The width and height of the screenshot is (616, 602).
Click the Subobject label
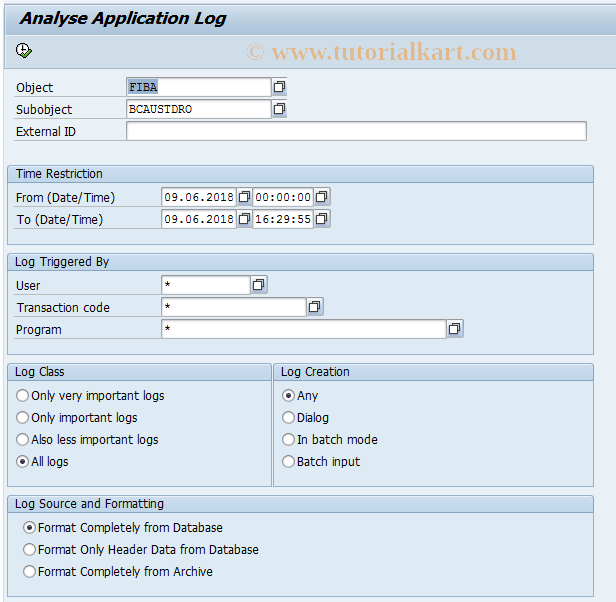[44, 110]
